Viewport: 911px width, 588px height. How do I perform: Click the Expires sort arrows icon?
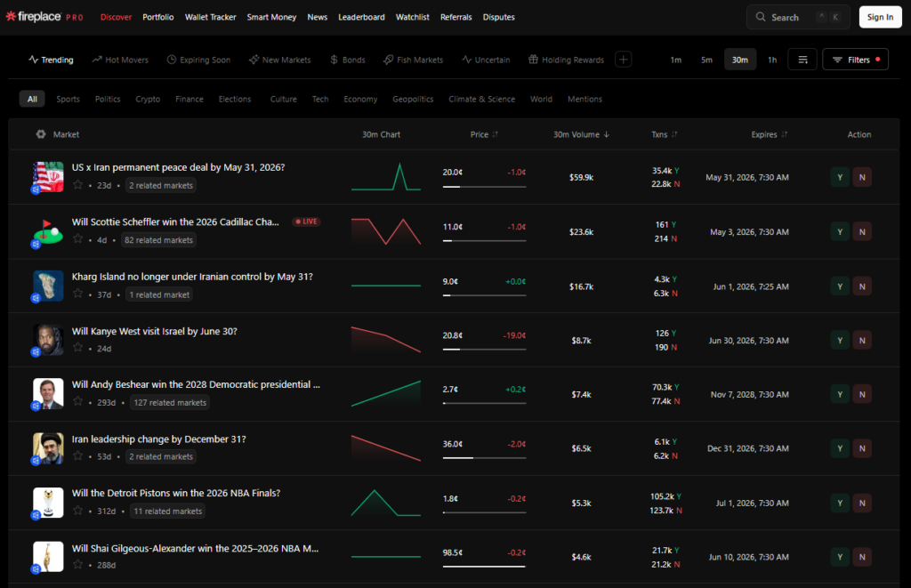[785, 134]
